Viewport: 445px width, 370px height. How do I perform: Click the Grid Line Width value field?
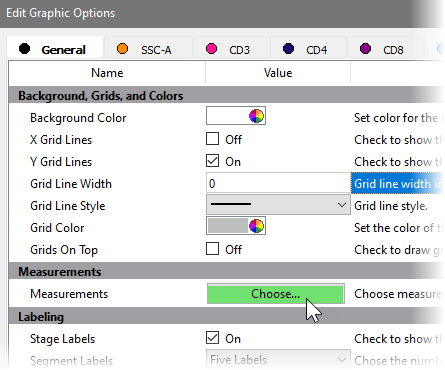click(x=278, y=183)
